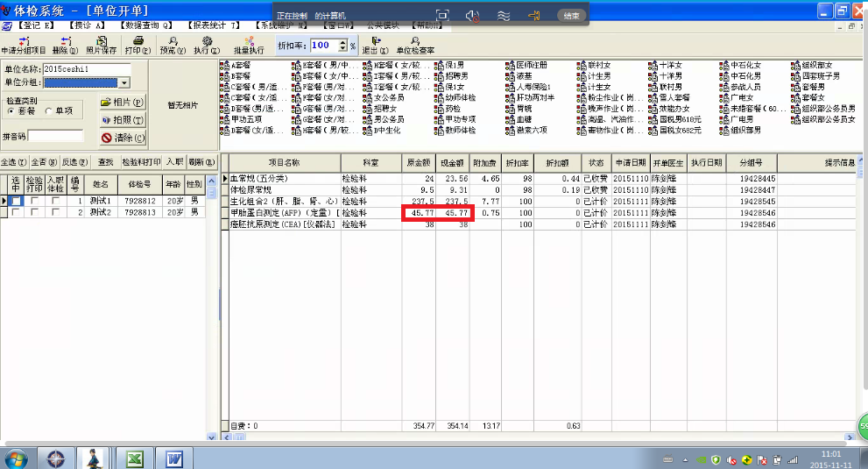Check 选中 box for 测试1
This screenshot has height=469, width=868.
tap(16, 201)
